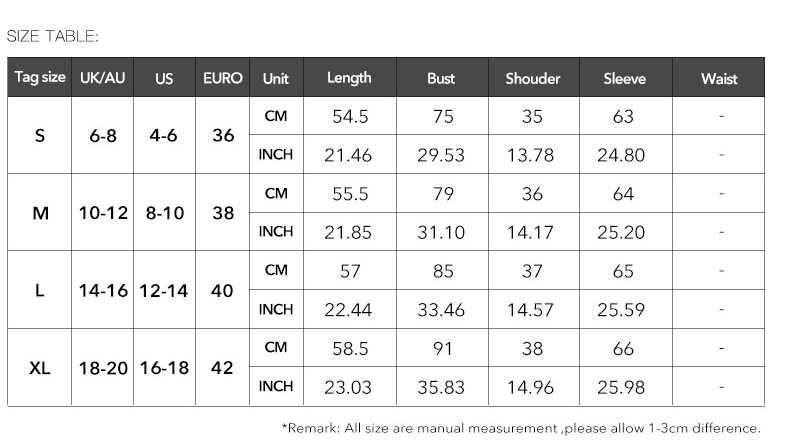Click the 8-10 US size cell
The width and height of the screenshot is (792, 441).
(163, 212)
